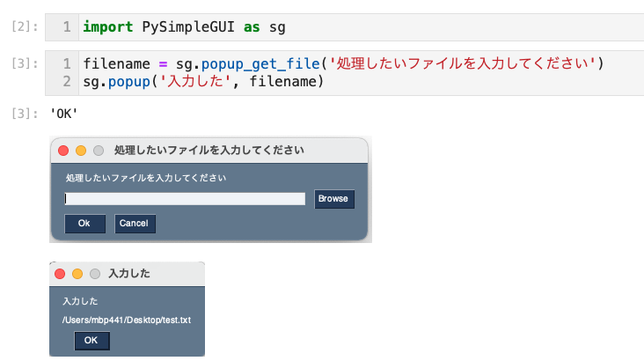Close the 入力した popup window

tap(60, 274)
